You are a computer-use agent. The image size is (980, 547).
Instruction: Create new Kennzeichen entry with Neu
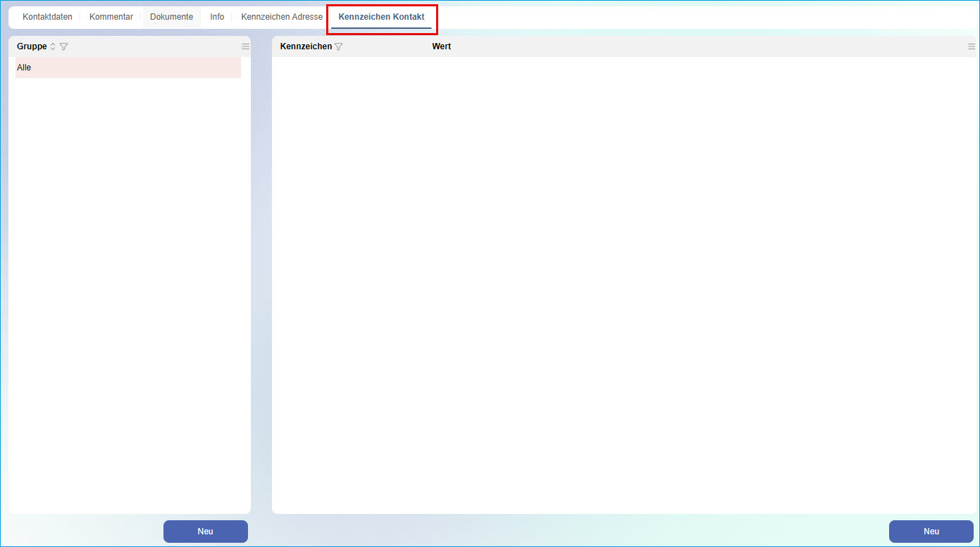931,532
